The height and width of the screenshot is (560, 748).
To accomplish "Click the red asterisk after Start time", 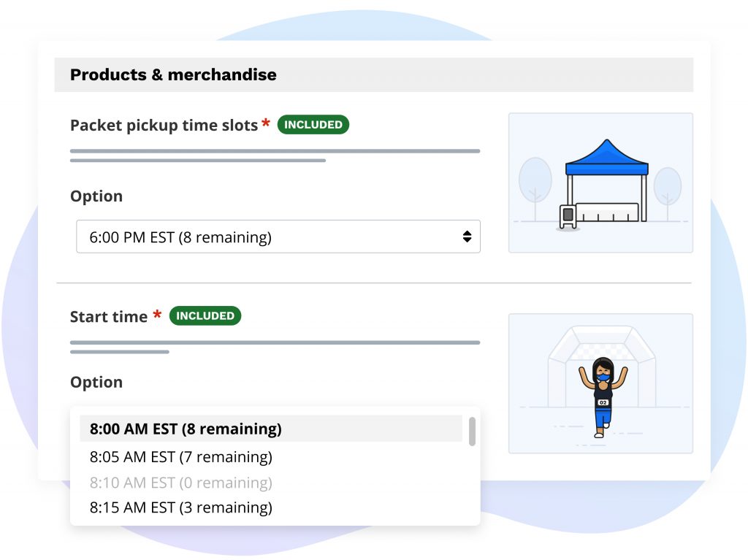I will (x=157, y=316).
